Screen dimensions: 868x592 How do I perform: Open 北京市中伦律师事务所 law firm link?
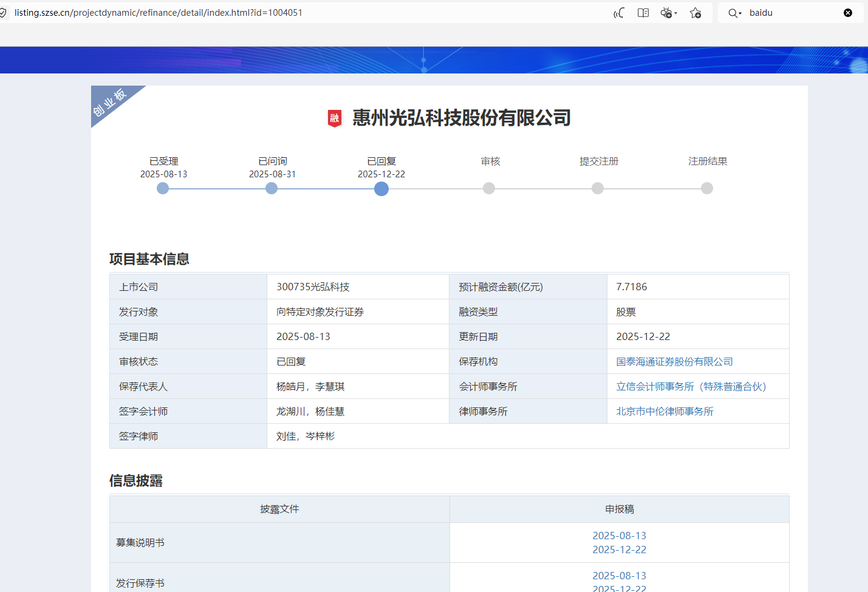[x=665, y=412]
